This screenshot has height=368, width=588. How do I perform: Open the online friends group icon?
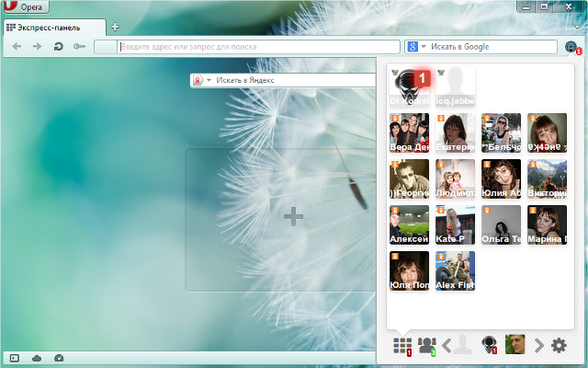coord(426,346)
